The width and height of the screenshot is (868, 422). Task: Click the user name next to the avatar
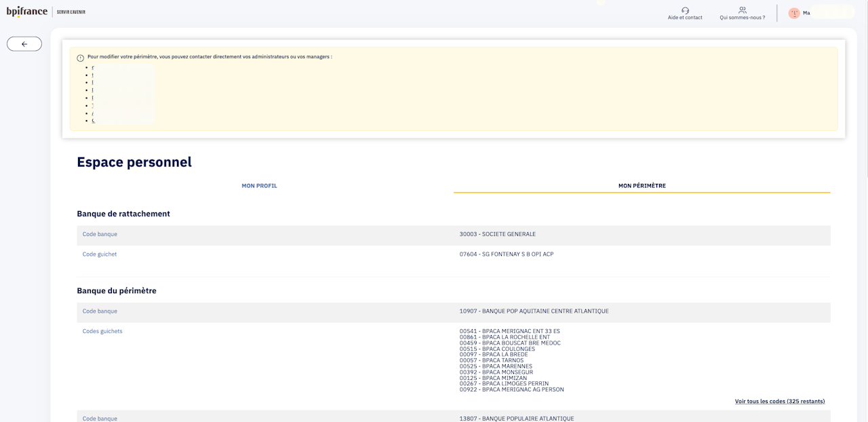[807, 13]
